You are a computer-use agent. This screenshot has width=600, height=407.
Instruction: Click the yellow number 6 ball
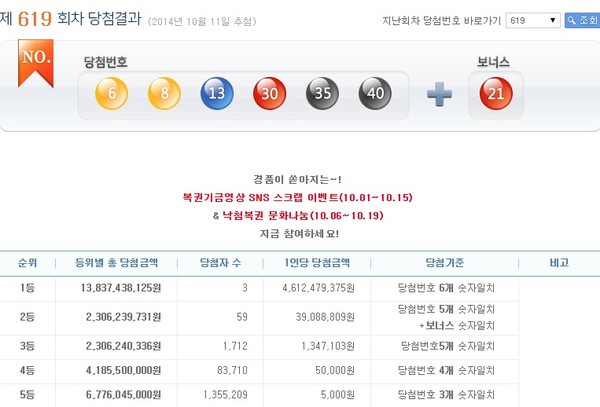pos(113,93)
